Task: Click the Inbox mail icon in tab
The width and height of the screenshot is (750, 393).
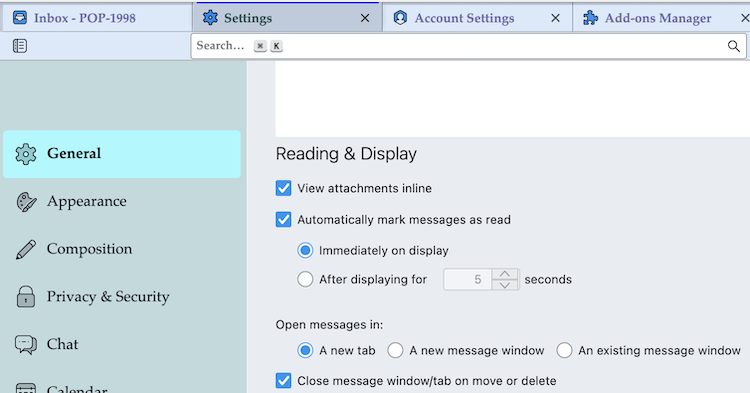Action: (20, 18)
